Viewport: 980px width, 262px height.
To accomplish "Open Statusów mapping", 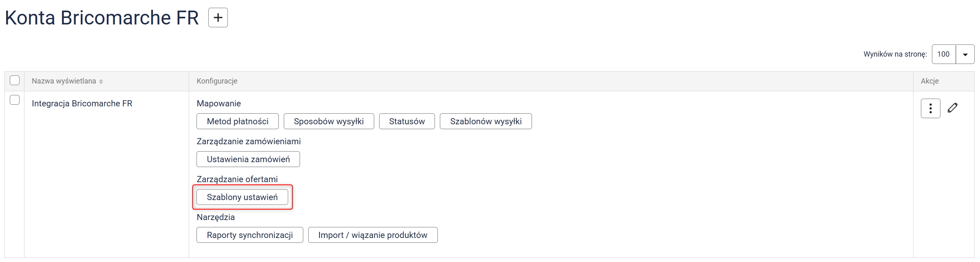I will point(406,121).
